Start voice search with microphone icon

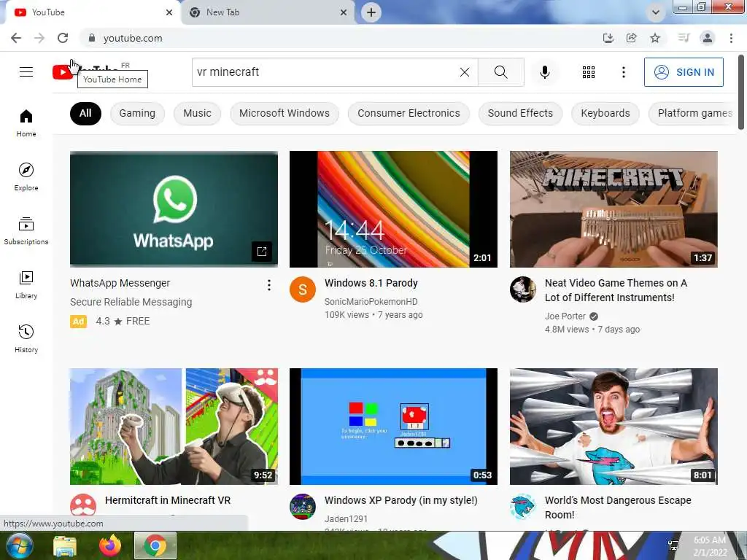(x=545, y=72)
